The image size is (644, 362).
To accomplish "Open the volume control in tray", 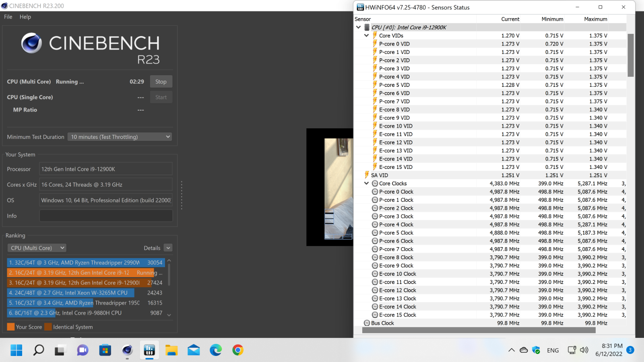I will click(x=584, y=350).
